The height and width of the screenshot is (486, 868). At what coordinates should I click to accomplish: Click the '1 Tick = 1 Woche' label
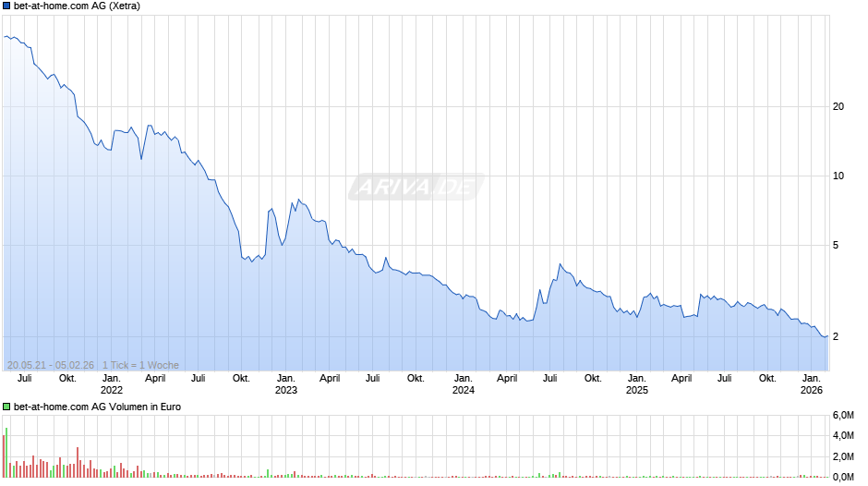point(140,365)
